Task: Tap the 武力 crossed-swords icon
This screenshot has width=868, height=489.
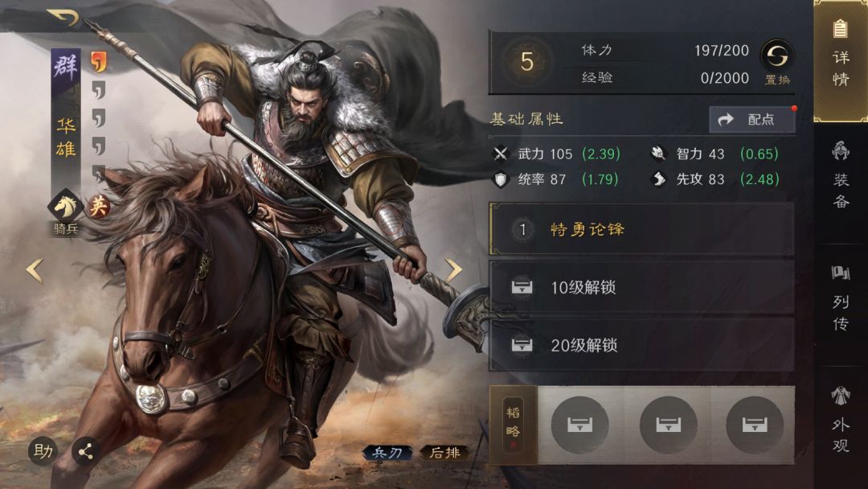Action: [501, 154]
